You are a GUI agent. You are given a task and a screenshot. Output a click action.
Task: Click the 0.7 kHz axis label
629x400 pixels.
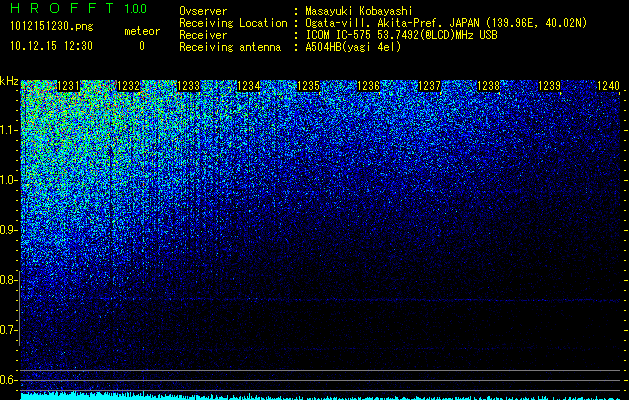(x=8, y=330)
